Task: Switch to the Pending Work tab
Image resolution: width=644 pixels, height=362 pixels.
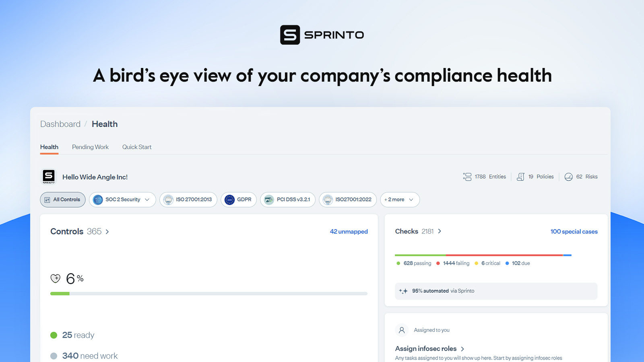Action: click(x=90, y=147)
